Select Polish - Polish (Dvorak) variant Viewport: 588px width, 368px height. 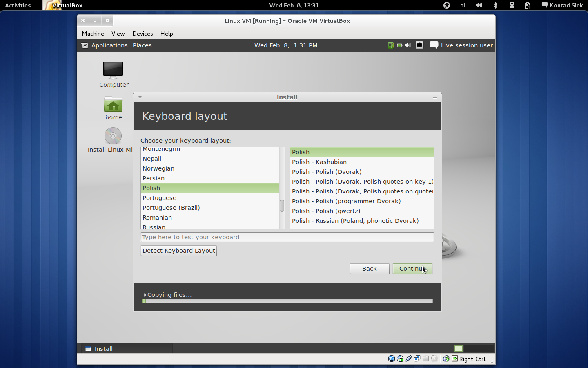pyautogui.click(x=362, y=172)
